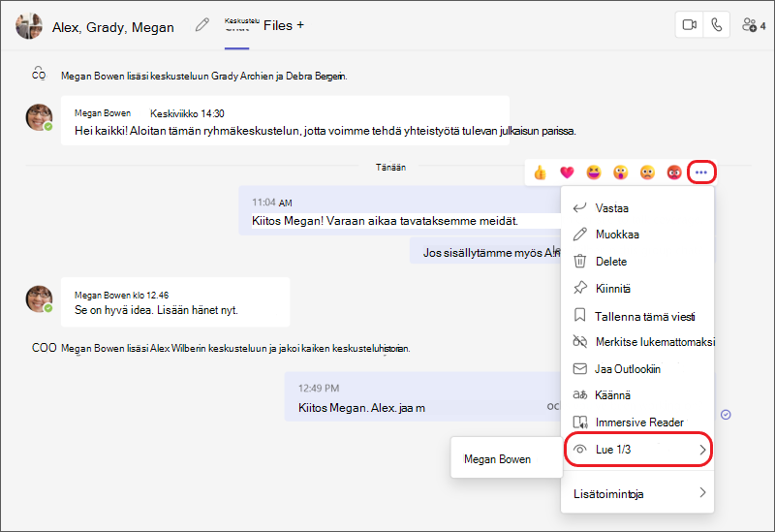Pin the message with Kiinnitä
775x532 pixels.
pos(638,288)
